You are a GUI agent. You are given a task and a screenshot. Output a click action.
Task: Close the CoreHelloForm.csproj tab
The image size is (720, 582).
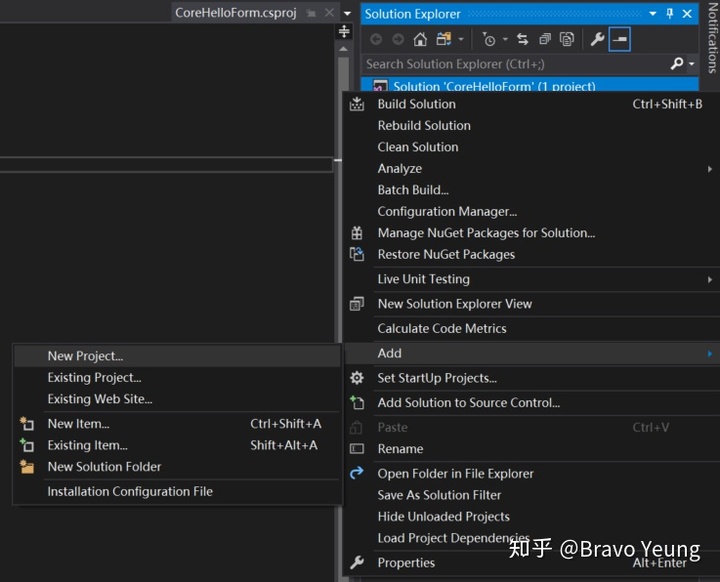coord(329,13)
